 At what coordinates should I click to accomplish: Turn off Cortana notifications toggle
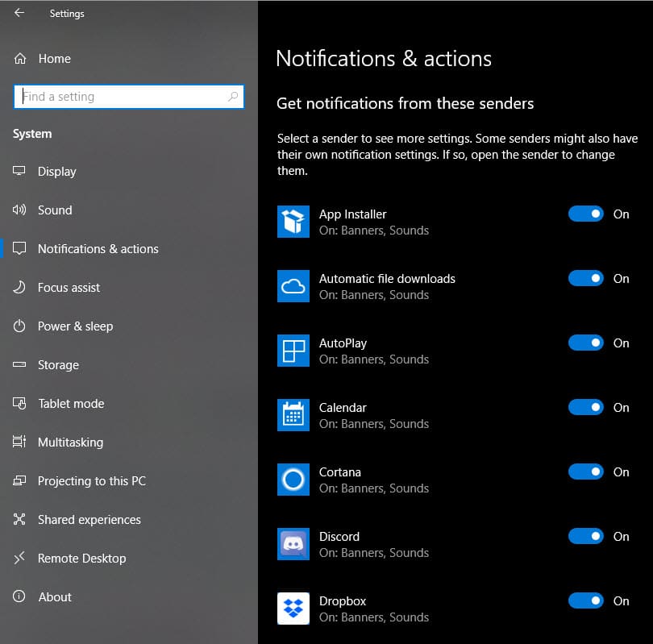585,472
